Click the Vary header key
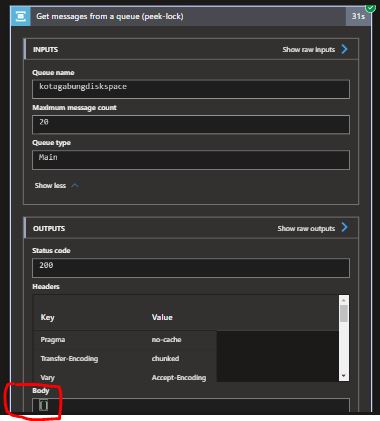 coord(47,378)
